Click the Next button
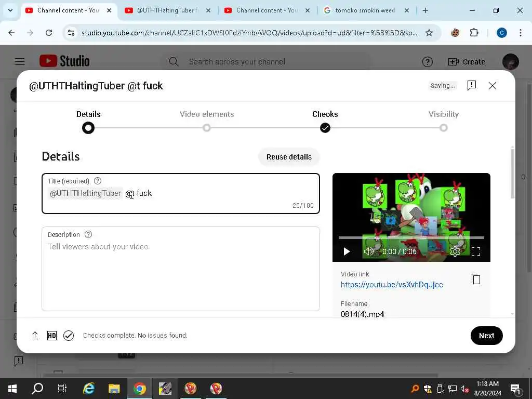 pyautogui.click(x=486, y=336)
